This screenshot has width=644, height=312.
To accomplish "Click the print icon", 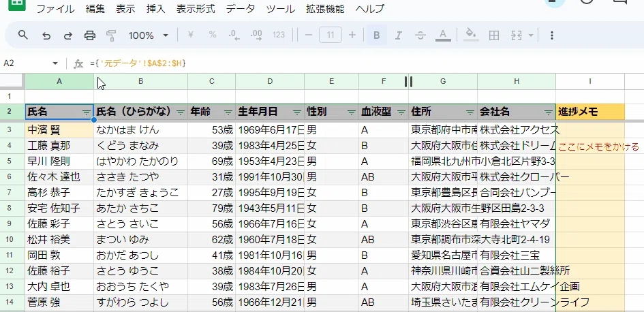I will point(89,35).
